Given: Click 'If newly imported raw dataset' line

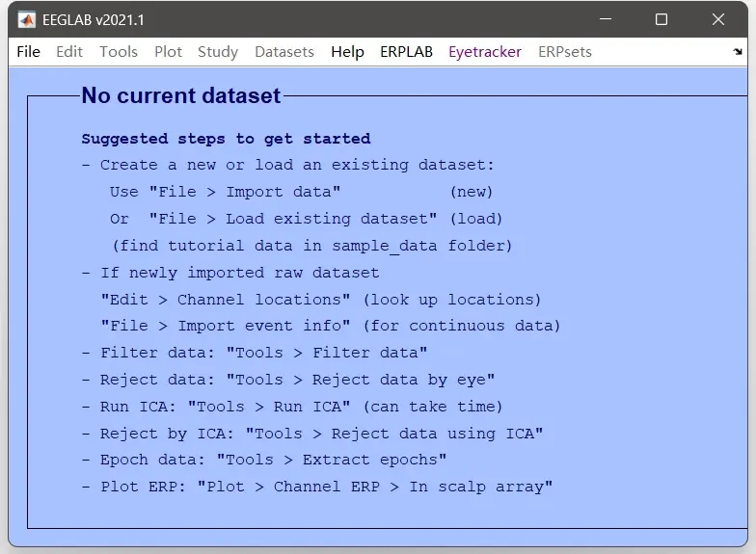Looking at the screenshot, I should coord(230,274).
